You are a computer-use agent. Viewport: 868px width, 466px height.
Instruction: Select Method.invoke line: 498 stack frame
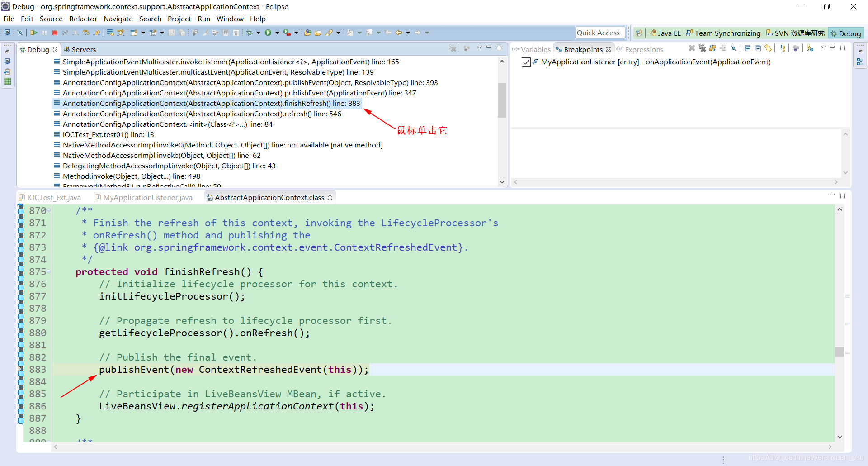127,176
